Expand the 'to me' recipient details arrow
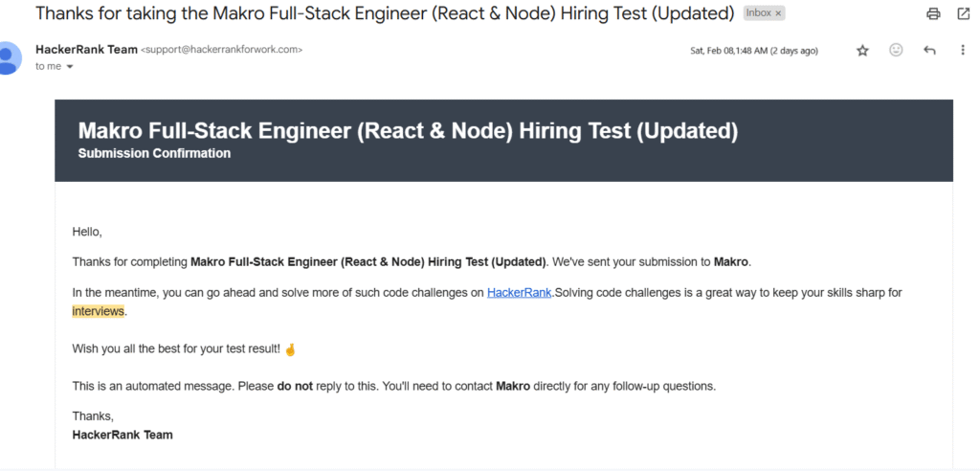980x471 pixels. click(x=69, y=67)
